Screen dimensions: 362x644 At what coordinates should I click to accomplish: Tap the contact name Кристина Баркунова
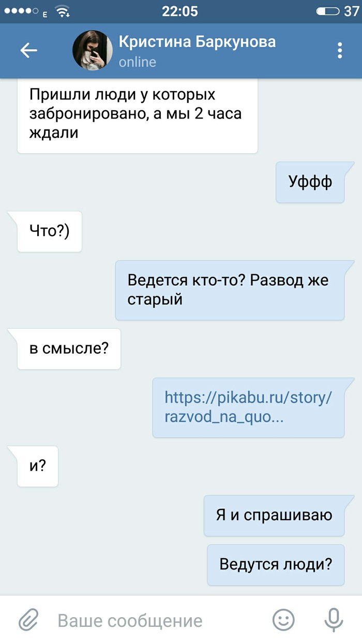point(197,41)
